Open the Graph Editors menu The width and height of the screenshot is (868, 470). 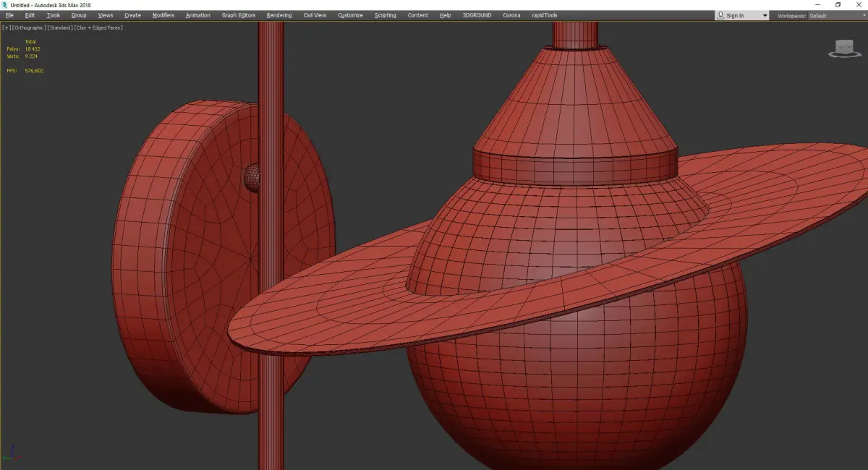[x=239, y=15]
